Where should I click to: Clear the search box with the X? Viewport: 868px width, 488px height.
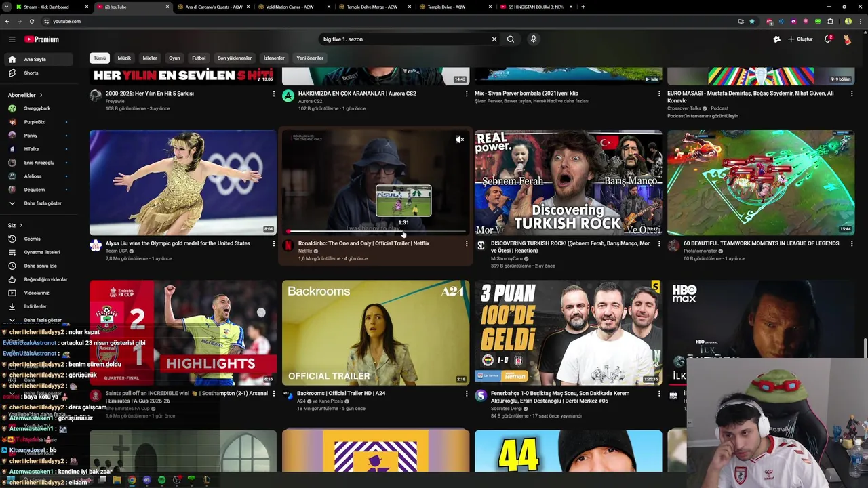point(494,39)
